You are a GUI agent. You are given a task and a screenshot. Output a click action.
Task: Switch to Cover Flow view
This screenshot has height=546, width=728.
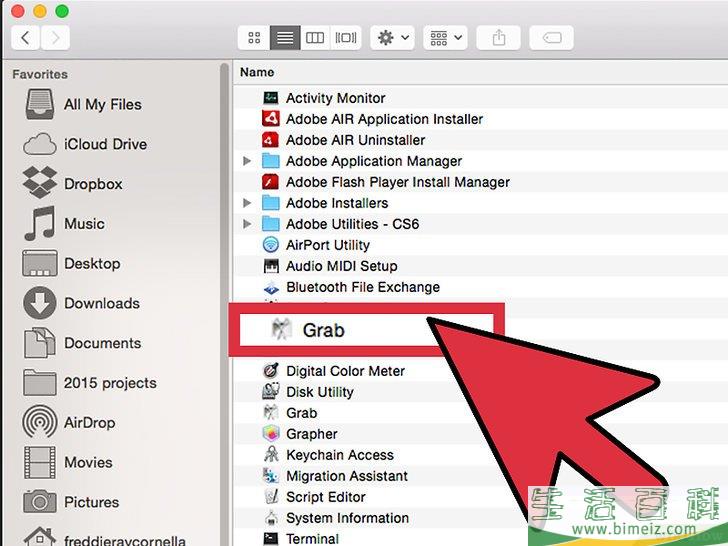click(x=346, y=38)
